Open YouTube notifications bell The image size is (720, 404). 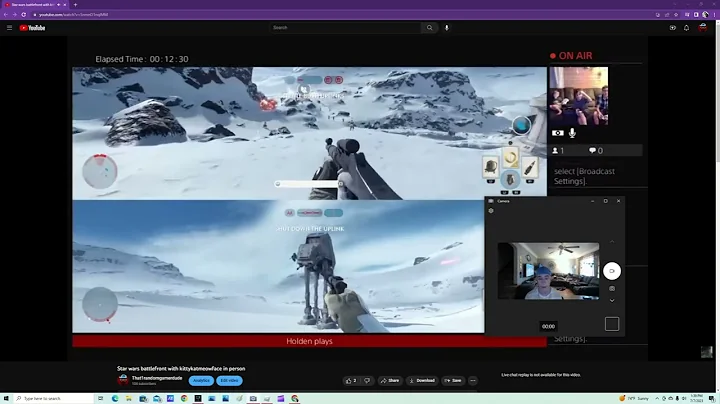[x=686, y=28]
